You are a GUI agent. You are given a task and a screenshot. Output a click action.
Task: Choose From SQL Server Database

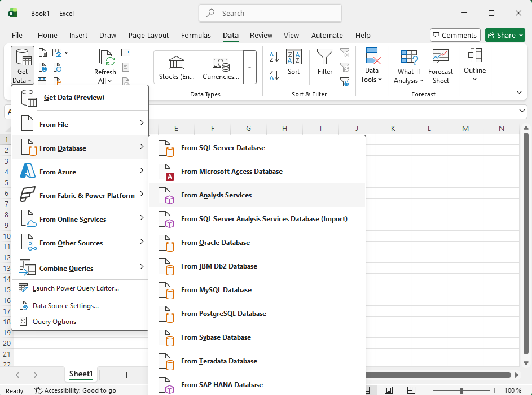pos(257,148)
